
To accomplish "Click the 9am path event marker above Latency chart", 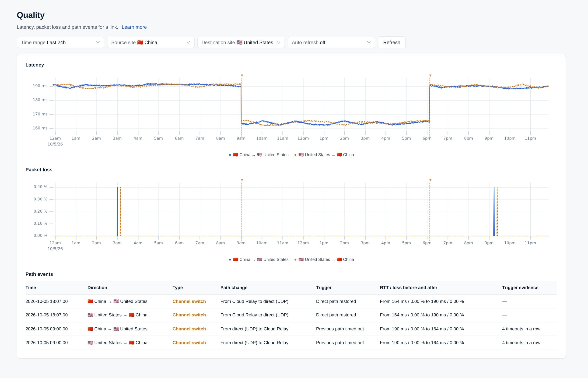I will [242, 76].
